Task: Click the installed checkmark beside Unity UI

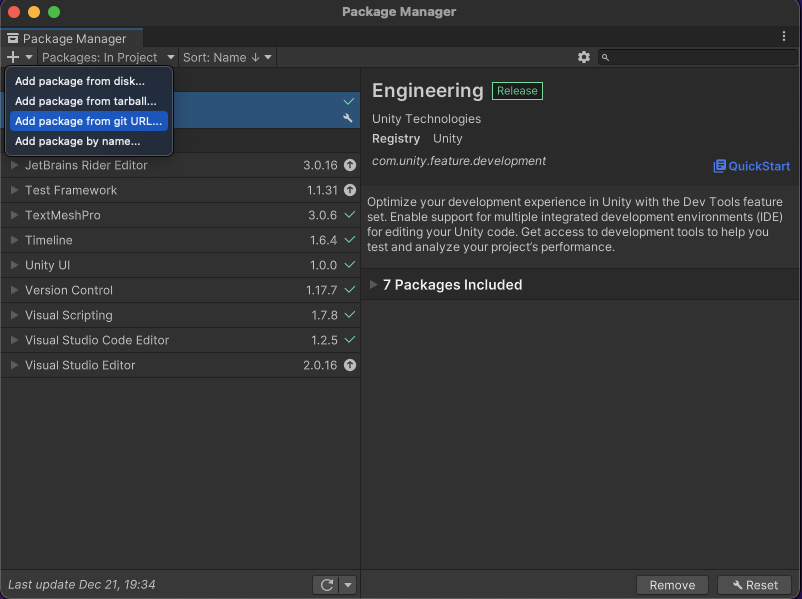Action: 348,265
